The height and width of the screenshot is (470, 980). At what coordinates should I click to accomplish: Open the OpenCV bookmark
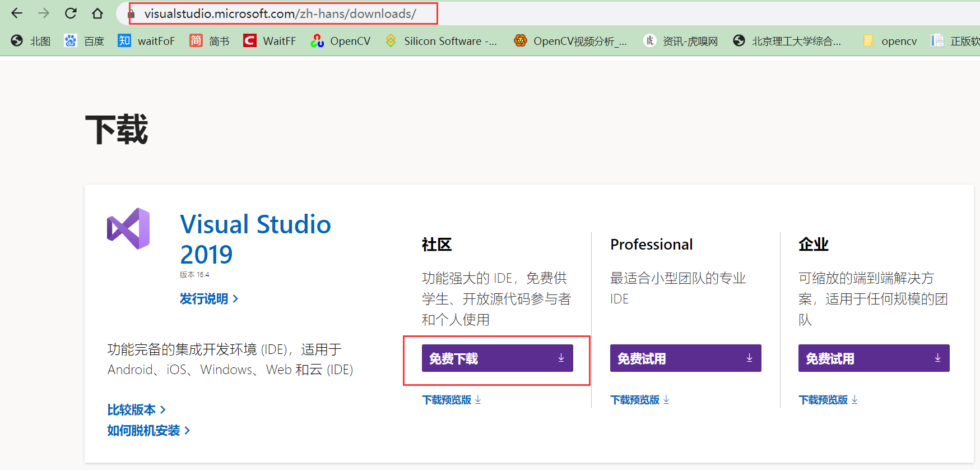(341, 40)
